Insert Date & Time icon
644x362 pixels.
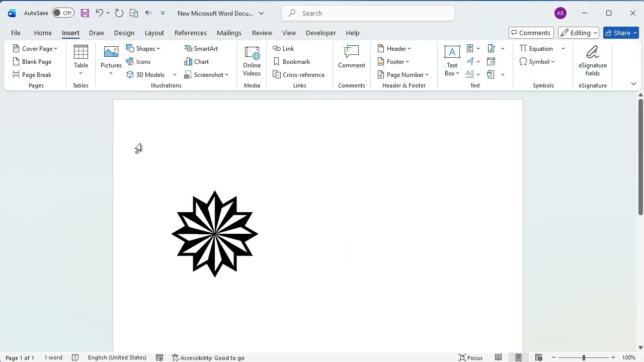491,61
